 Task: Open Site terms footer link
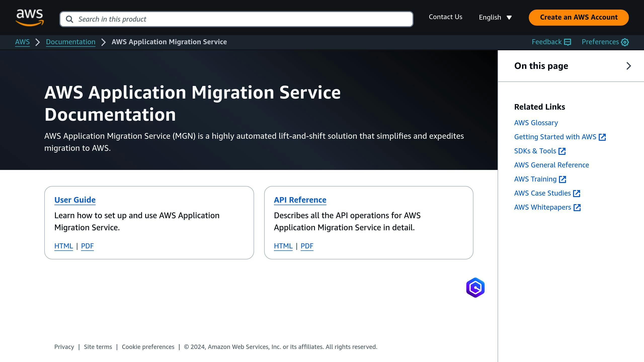point(98,347)
